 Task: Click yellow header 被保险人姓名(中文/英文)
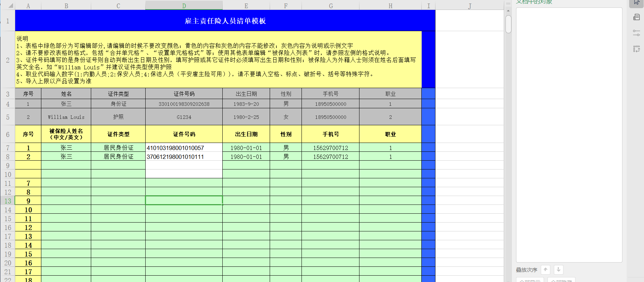click(x=66, y=134)
